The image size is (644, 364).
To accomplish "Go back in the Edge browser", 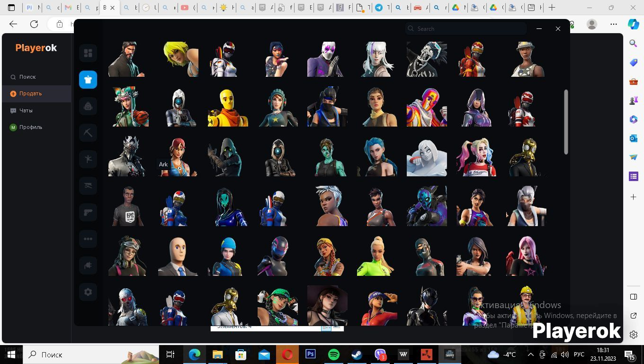I will tap(13, 24).
